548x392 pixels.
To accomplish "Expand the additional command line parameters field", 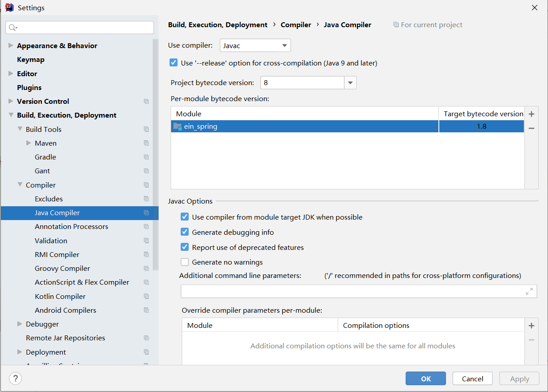I will pyautogui.click(x=529, y=291).
